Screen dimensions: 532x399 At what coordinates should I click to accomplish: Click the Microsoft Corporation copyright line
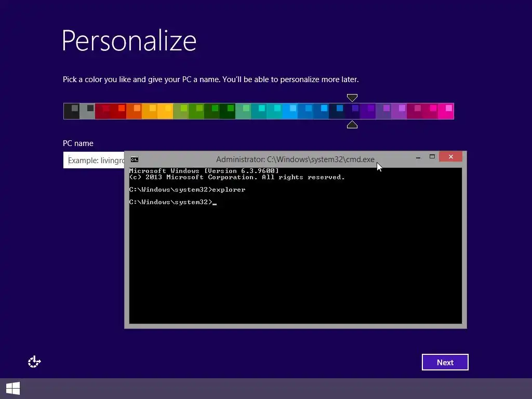tap(237, 177)
